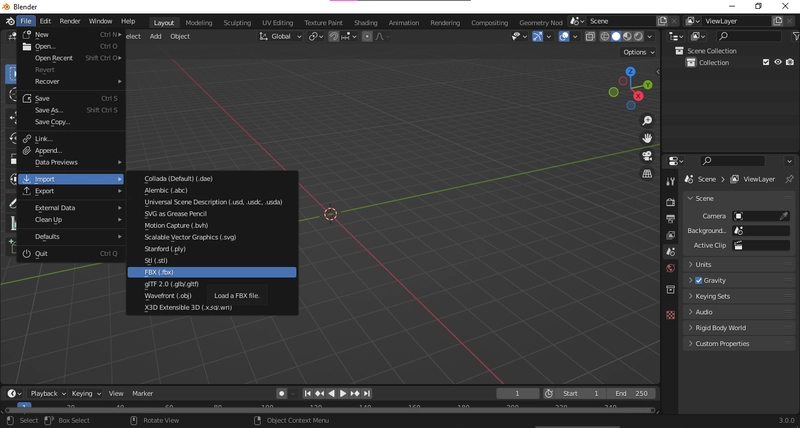The image size is (800, 428).
Task: Open the Render properties tab
Action: coord(670,203)
